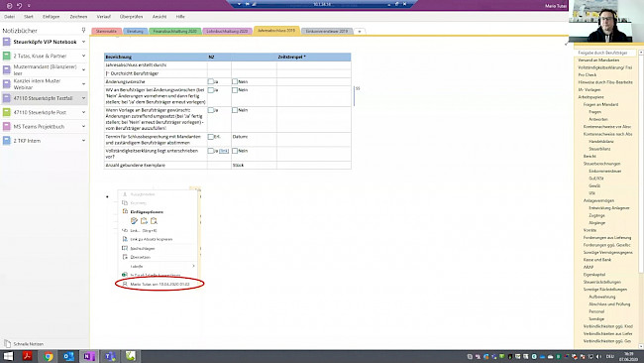The height and width of the screenshot is (363, 644).
Task: Switch to Finanzbuchhaltung 2020 section tab
Action: tap(174, 32)
